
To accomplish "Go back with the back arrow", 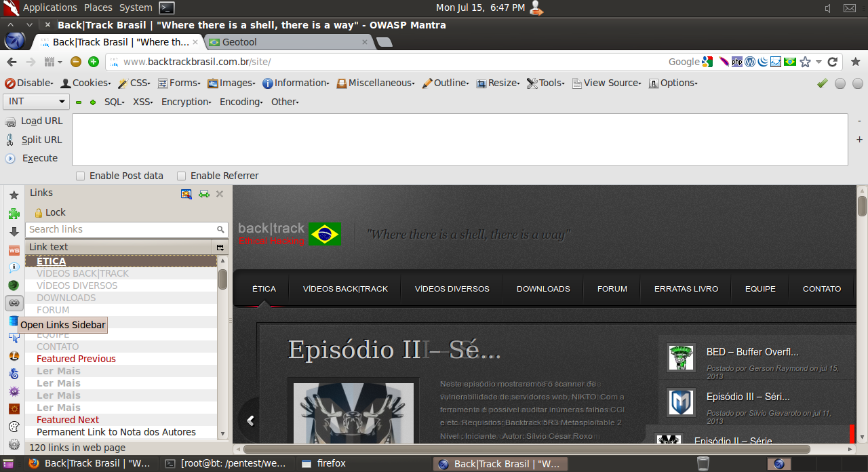I will (x=12, y=62).
